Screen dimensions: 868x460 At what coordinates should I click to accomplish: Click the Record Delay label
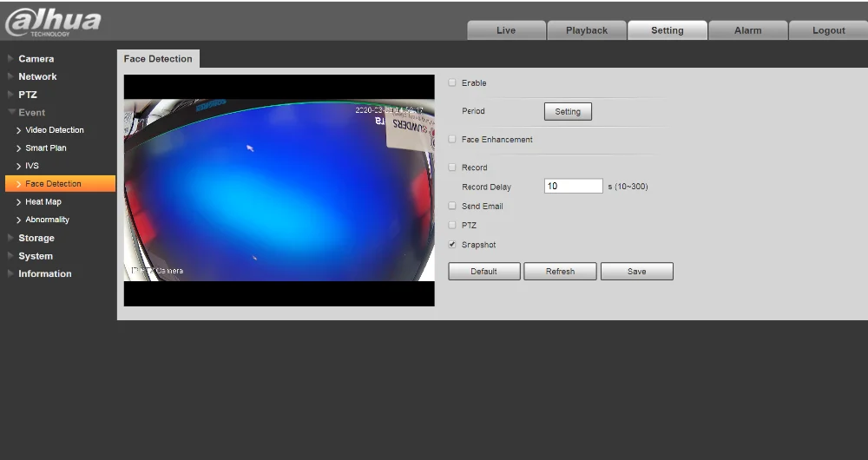coord(486,187)
